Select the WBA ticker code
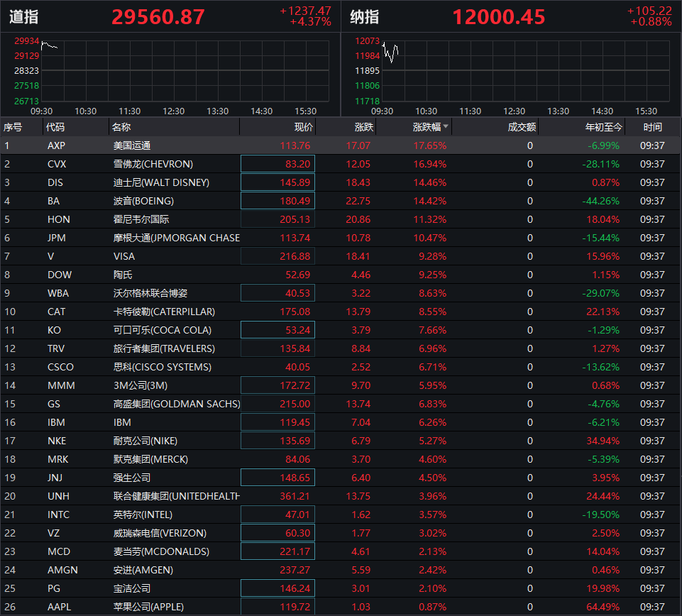This screenshot has height=616, width=682. 58,293
